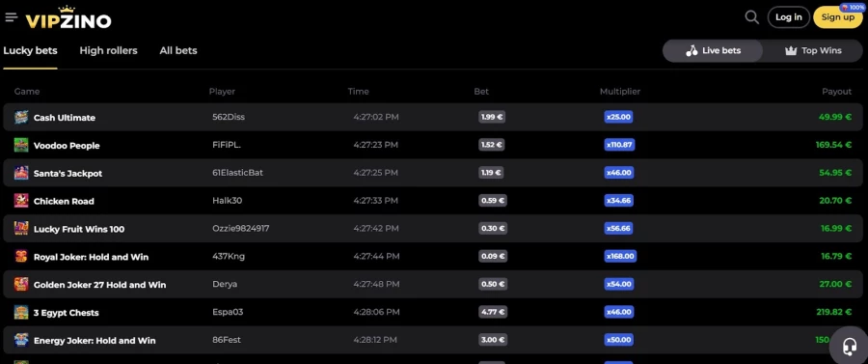
Task: Click player name Espa03
Action: 228,312
